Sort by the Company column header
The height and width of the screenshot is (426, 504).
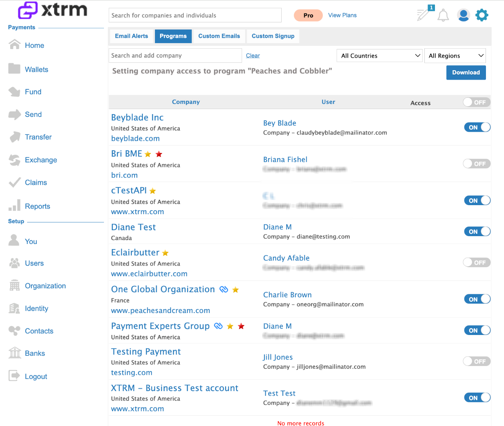(x=186, y=102)
